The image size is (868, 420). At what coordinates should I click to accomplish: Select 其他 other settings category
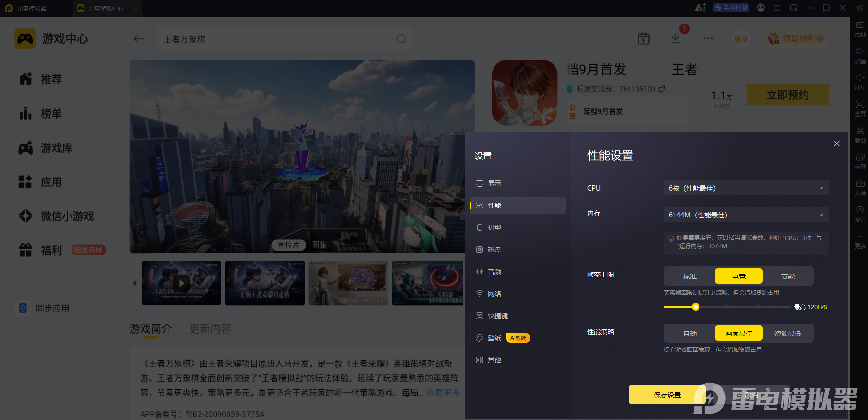(x=518, y=360)
